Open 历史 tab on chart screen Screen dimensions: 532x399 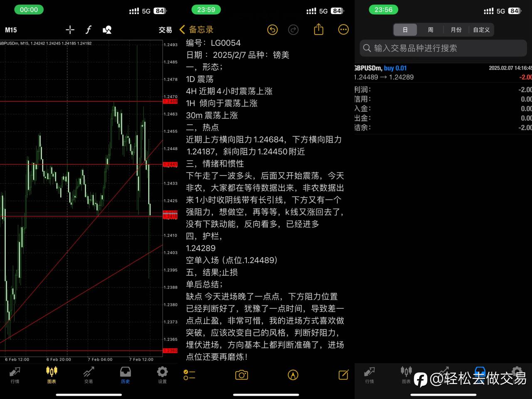pos(125,374)
